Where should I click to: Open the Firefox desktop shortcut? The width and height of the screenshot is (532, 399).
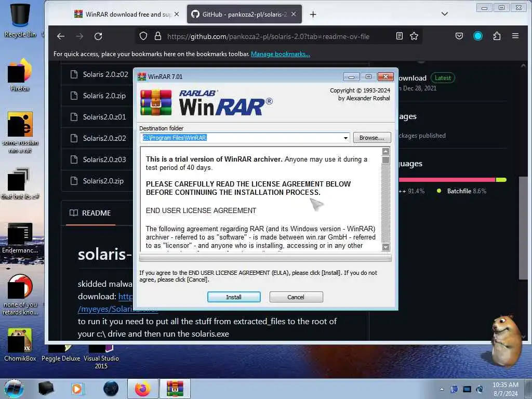pos(20,75)
